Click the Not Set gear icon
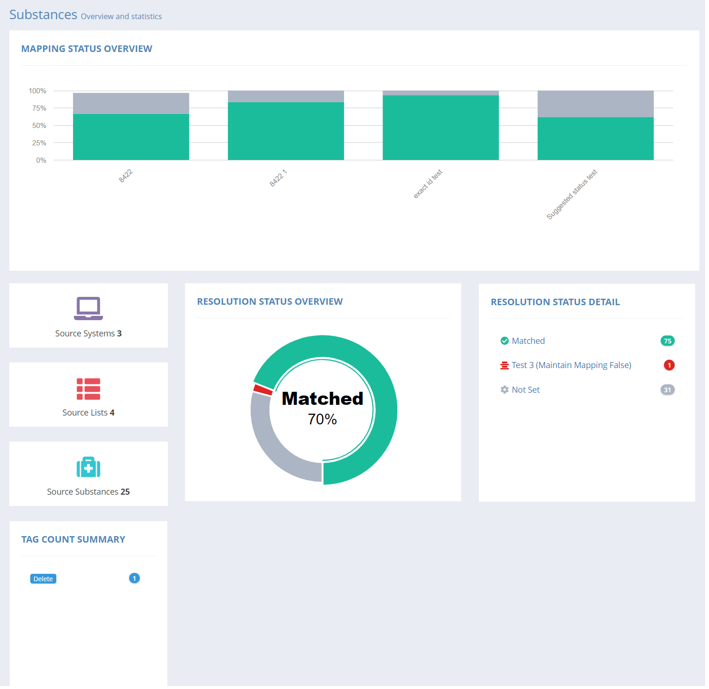Viewport: 709px width, 689px height. coord(505,391)
